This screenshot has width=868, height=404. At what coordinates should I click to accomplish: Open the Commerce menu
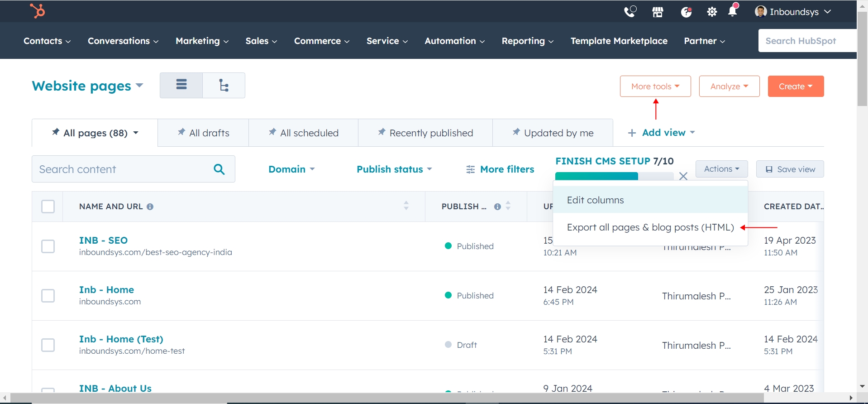point(322,41)
